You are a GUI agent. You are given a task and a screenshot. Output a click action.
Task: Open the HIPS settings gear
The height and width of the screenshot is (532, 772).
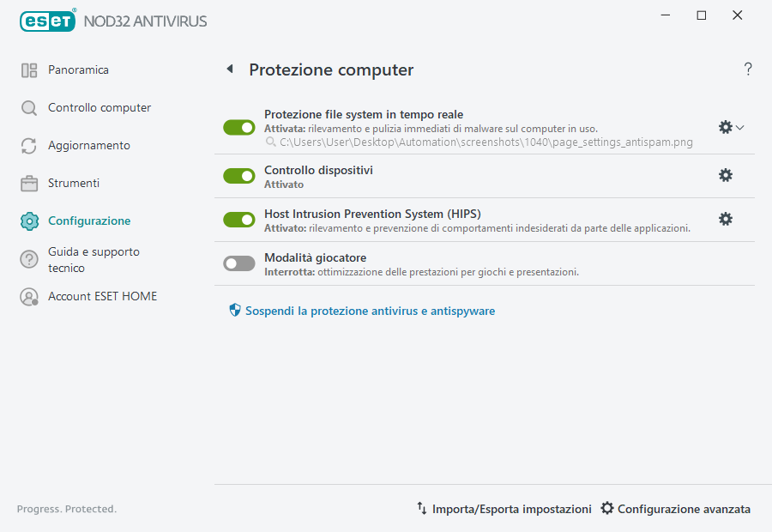coord(726,219)
